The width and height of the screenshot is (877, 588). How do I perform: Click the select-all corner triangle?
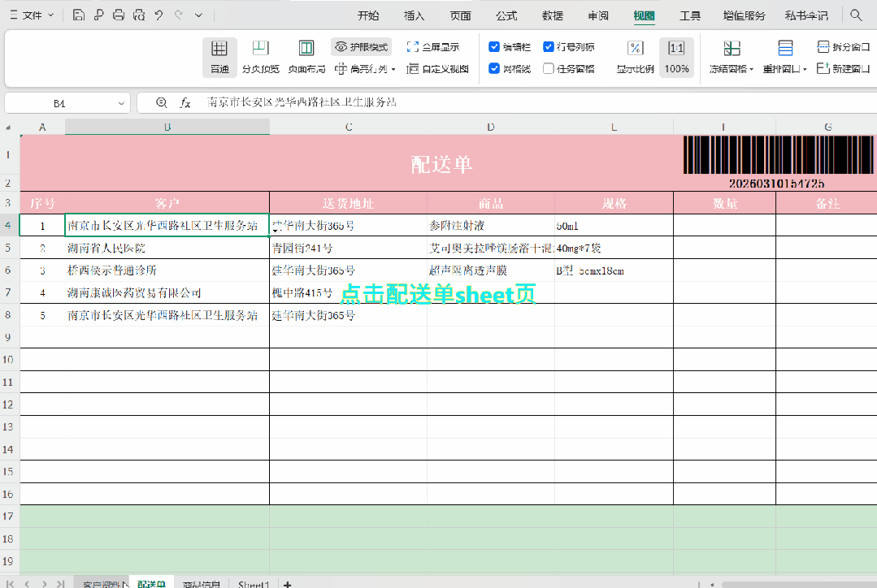[x=9, y=128]
